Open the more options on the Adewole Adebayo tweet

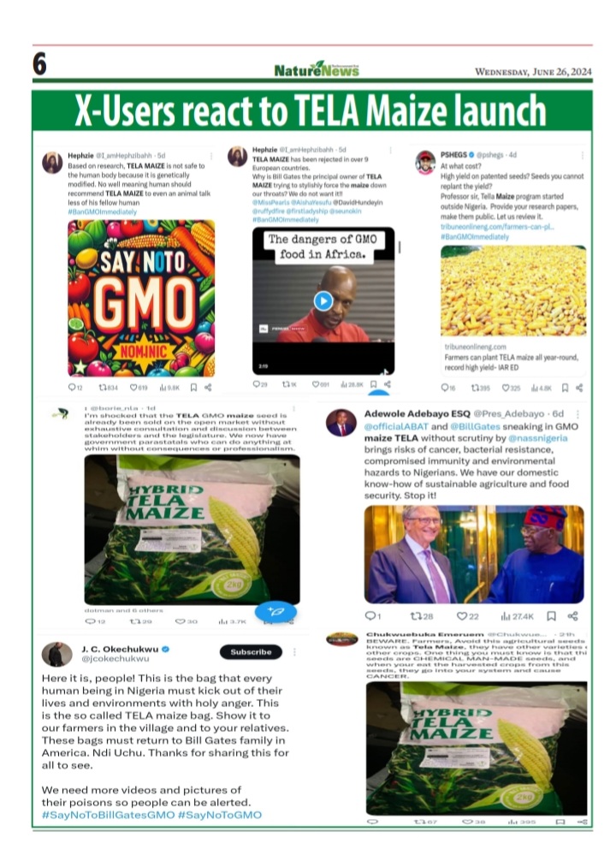click(x=577, y=414)
